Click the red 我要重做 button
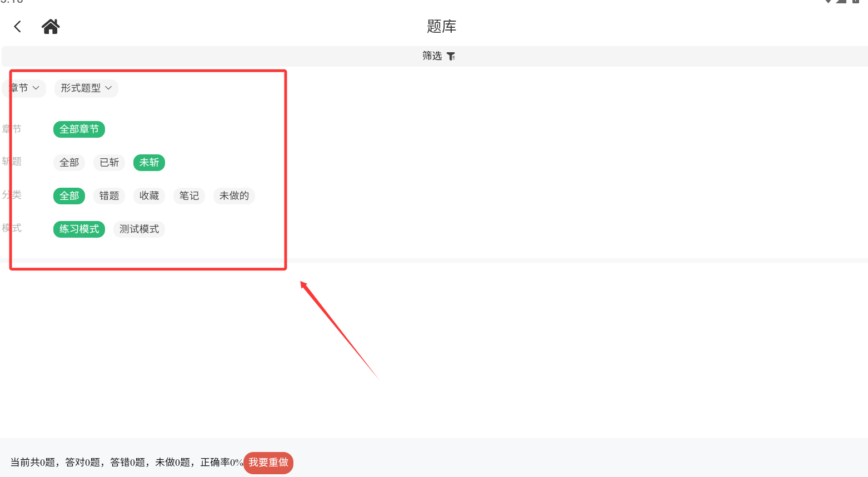 pyautogui.click(x=268, y=463)
